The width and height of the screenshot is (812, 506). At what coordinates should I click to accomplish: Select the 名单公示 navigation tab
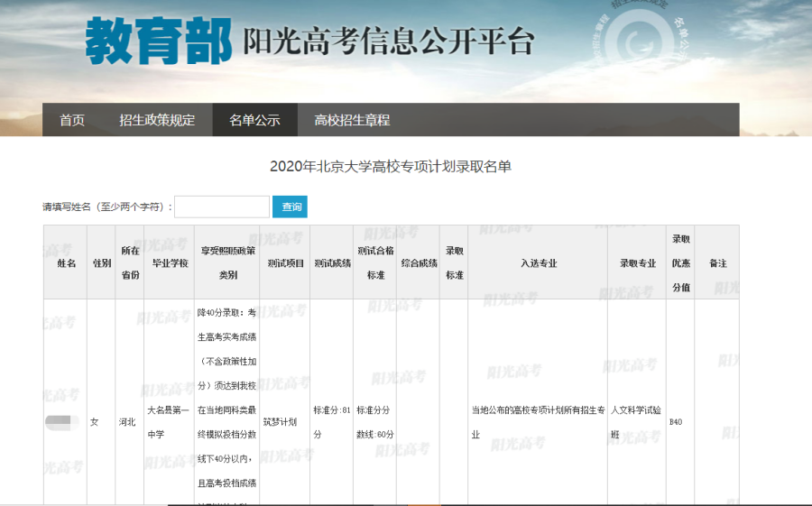pyautogui.click(x=254, y=120)
